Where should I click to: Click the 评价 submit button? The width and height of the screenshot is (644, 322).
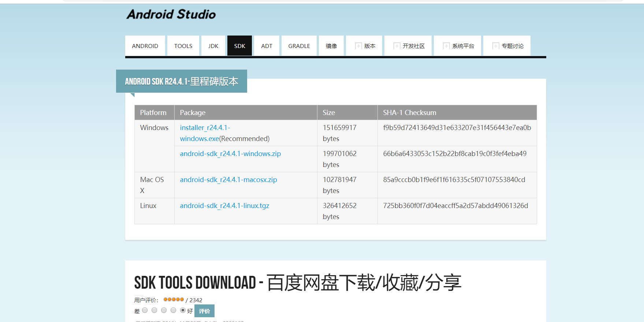(204, 311)
